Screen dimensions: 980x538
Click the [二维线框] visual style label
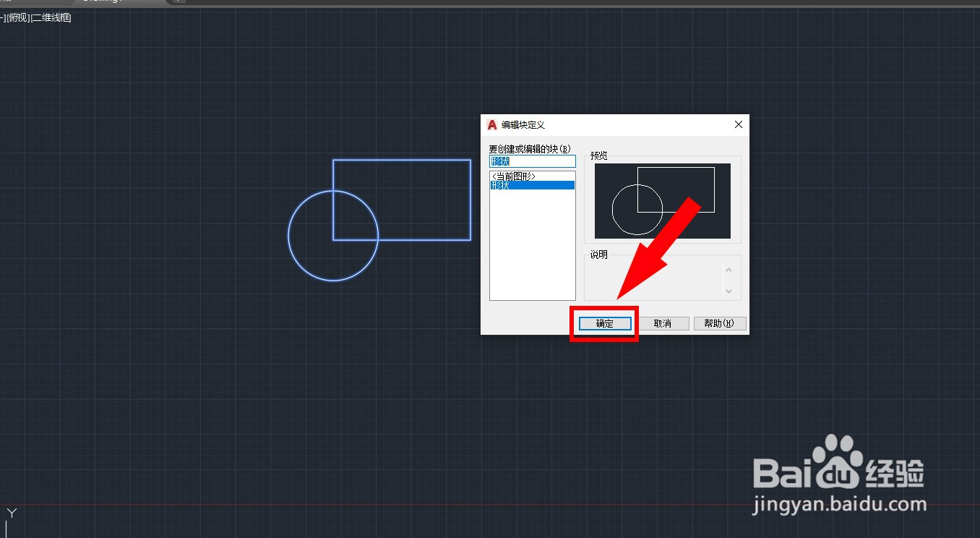click(x=51, y=17)
